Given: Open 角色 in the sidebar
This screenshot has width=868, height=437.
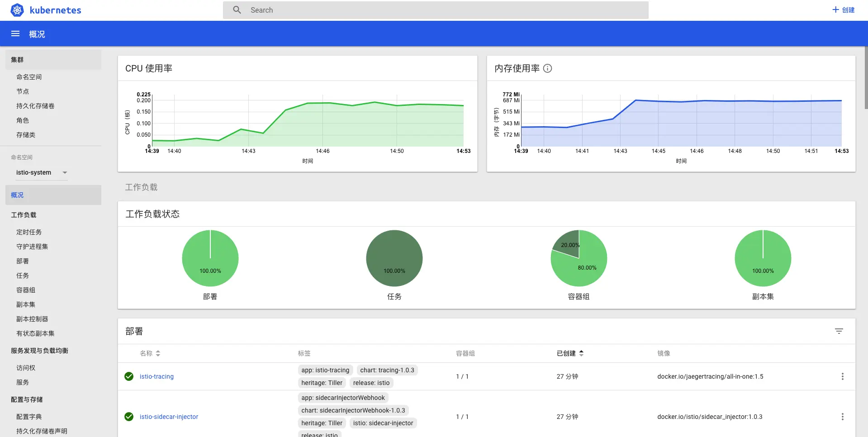Looking at the screenshot, I should 23,120.
